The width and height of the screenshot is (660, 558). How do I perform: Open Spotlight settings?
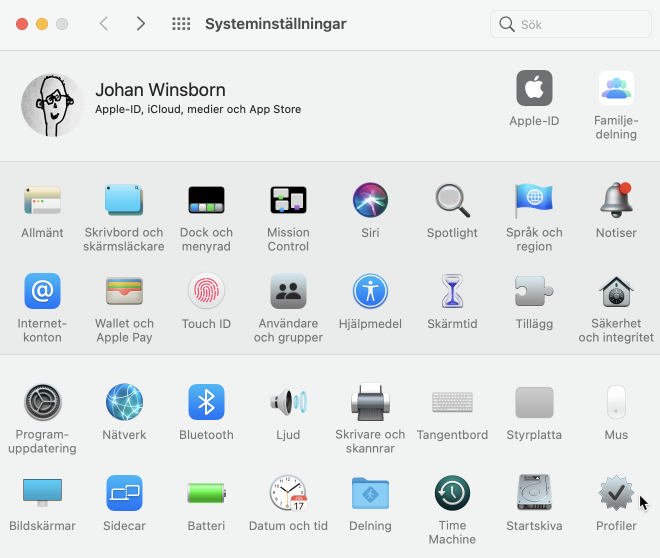pos(452,200)
